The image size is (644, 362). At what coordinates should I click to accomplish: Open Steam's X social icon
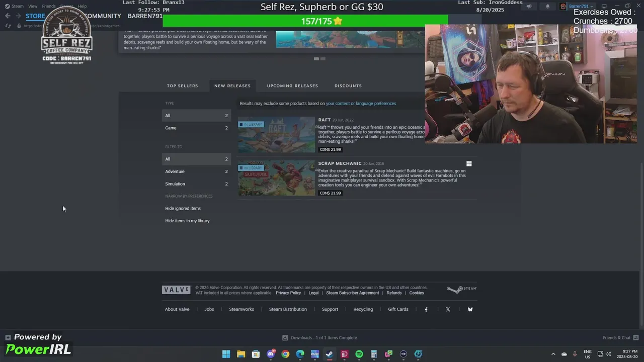pos(448,310)
